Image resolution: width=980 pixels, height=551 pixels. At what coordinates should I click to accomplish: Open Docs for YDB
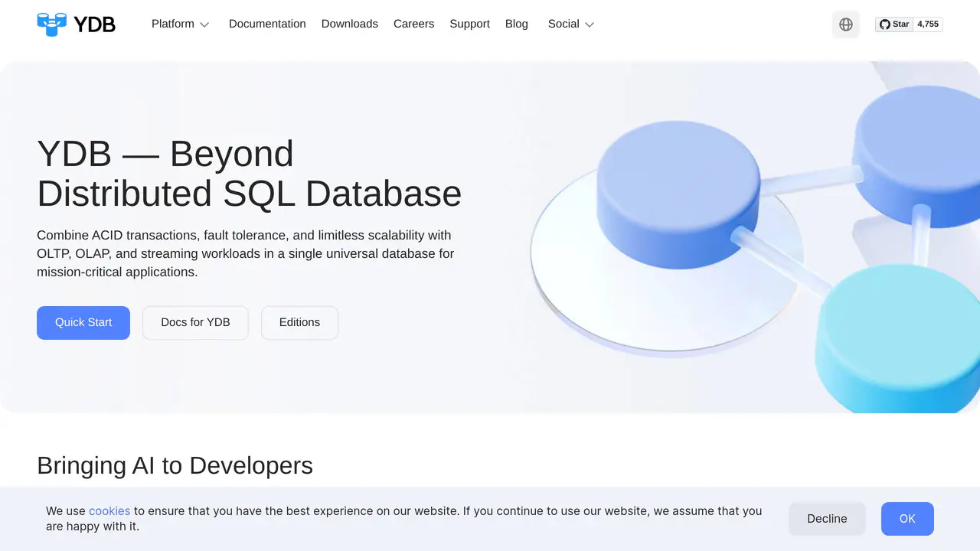tap(195, 322)
